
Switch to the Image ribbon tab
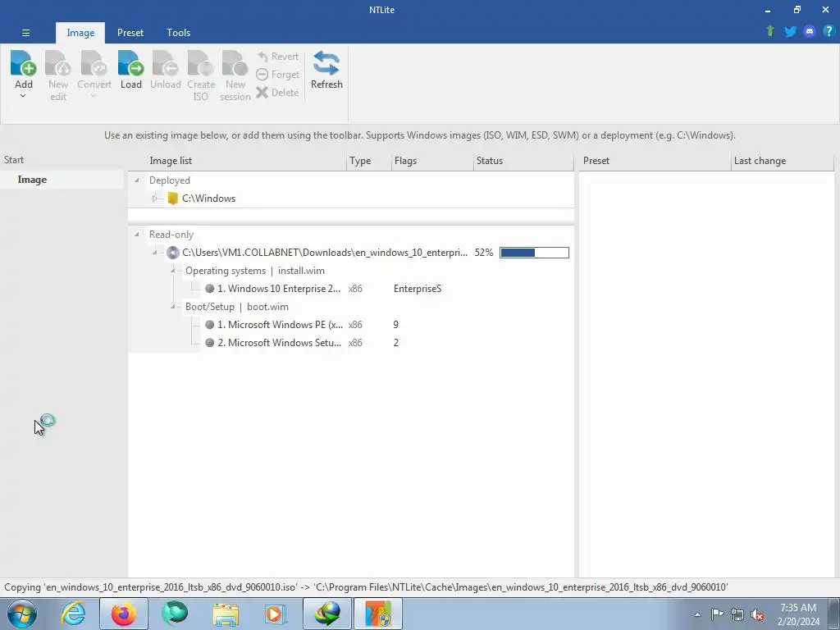(80, 33)
